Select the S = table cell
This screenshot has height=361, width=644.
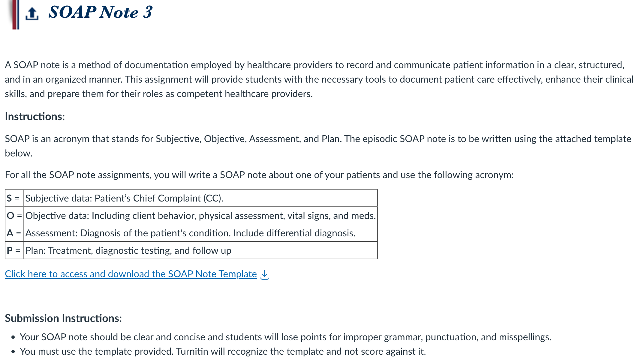point(14,198)
